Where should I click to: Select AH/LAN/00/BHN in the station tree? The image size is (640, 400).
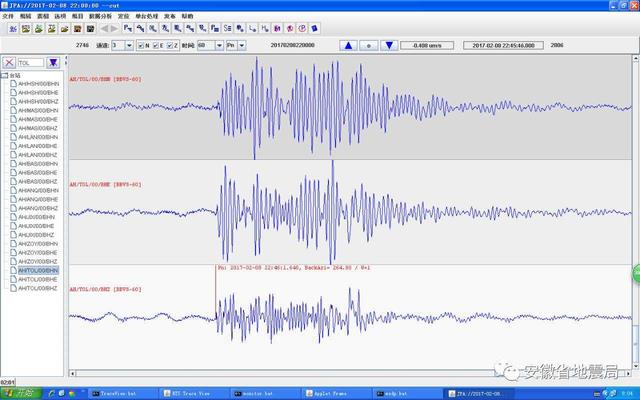[x=38, y=137]
